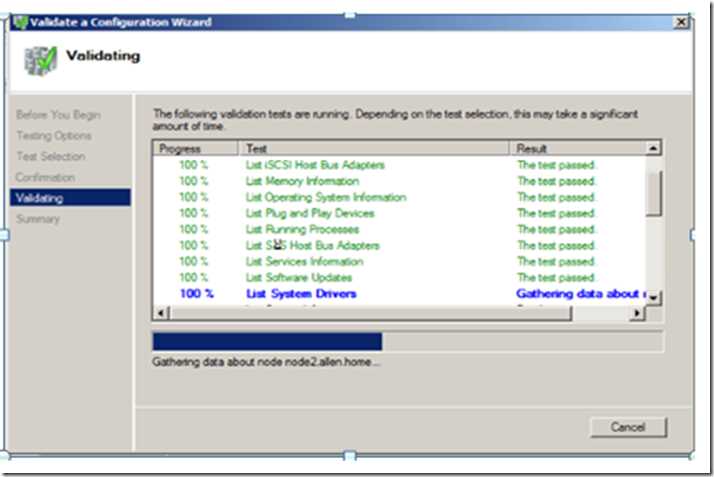
Task: Click the Test column header
Action: click(x=373, y=148)
